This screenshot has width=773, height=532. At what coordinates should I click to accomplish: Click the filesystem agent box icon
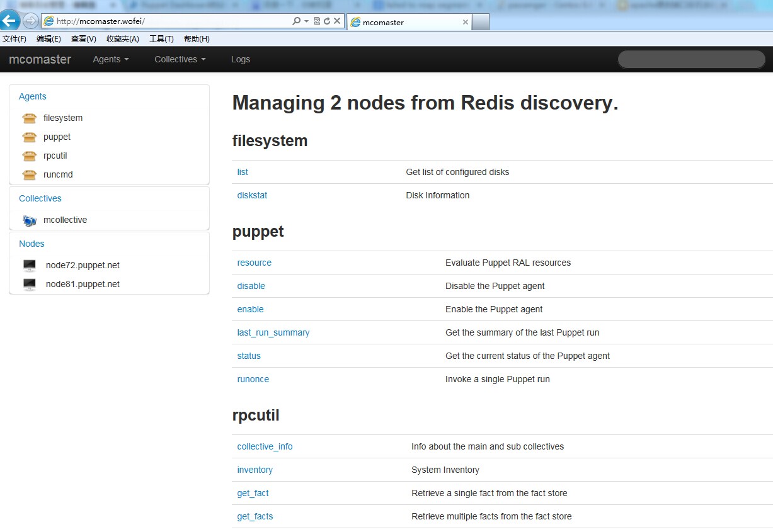click(30, 118)
